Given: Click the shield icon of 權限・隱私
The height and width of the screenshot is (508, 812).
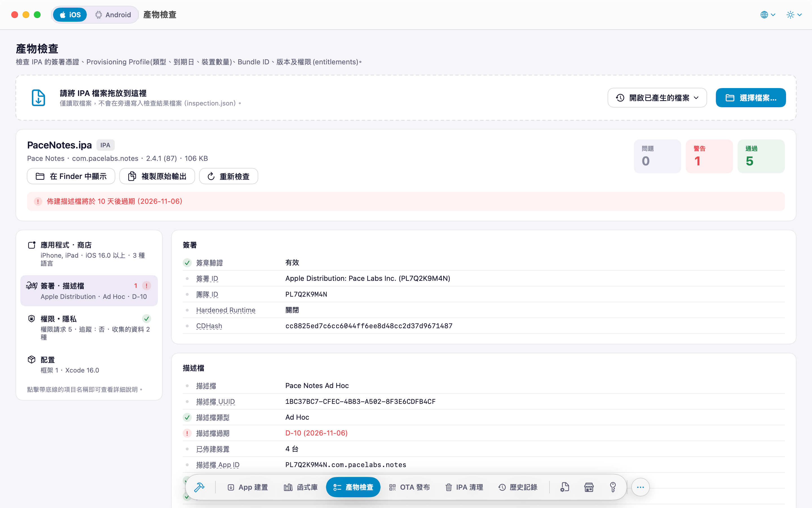Looking at the screenshot, I should 32,319.
